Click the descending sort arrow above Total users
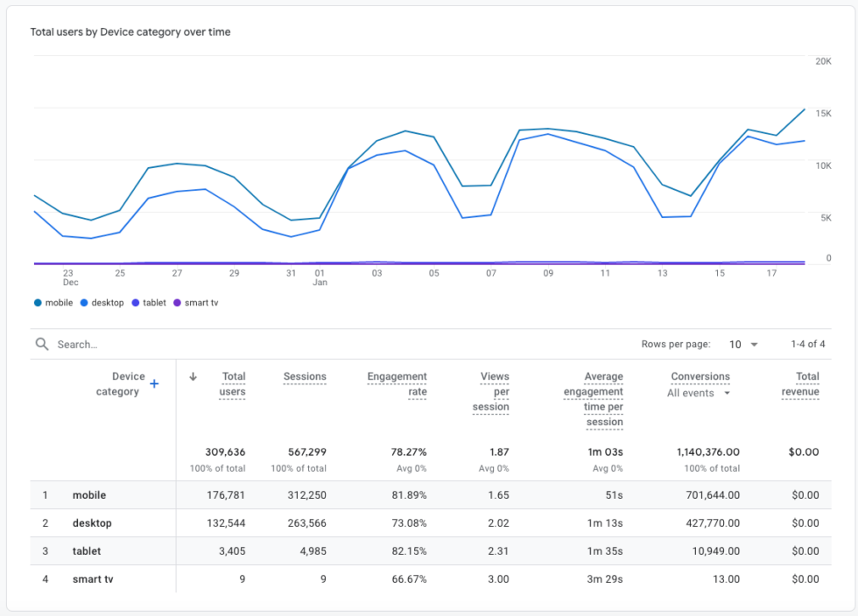The image size is (858, 616). click(x=193, y=376)
